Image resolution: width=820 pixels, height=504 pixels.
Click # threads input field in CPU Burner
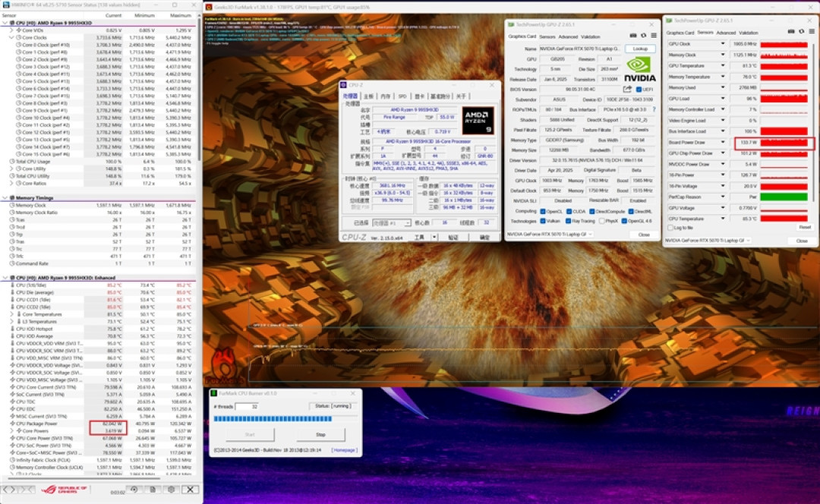[247, 406]
